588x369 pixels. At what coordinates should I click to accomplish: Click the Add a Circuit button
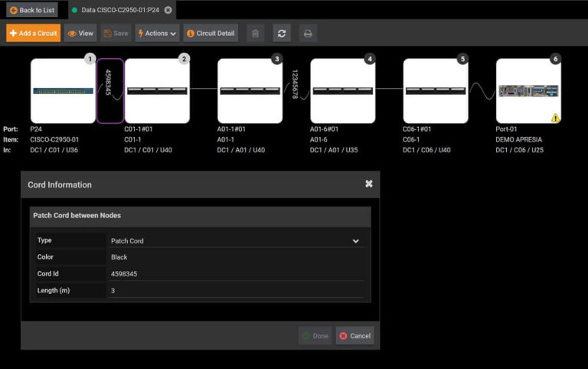pyautogui.click(x=33, y=34)
